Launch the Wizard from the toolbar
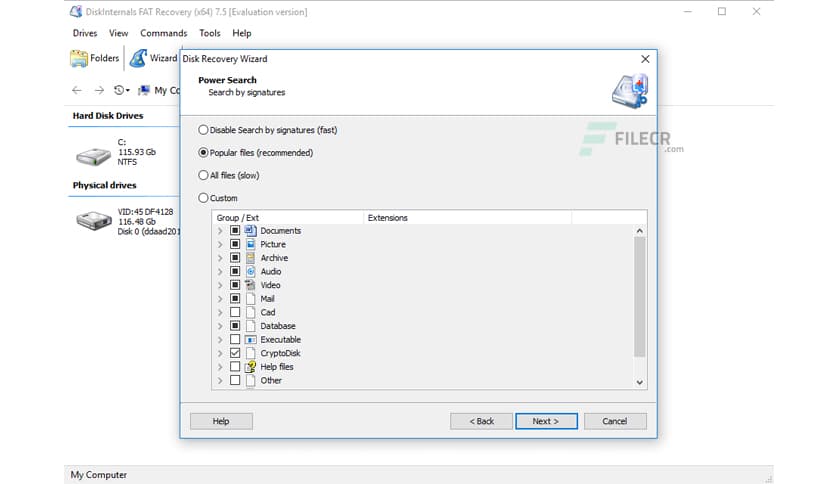 click(x=153, y=58)
